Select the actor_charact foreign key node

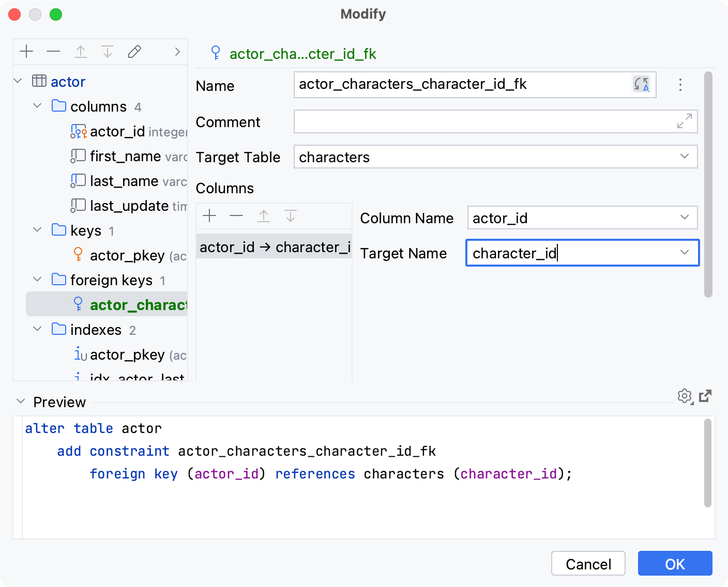tap(107, 304)
